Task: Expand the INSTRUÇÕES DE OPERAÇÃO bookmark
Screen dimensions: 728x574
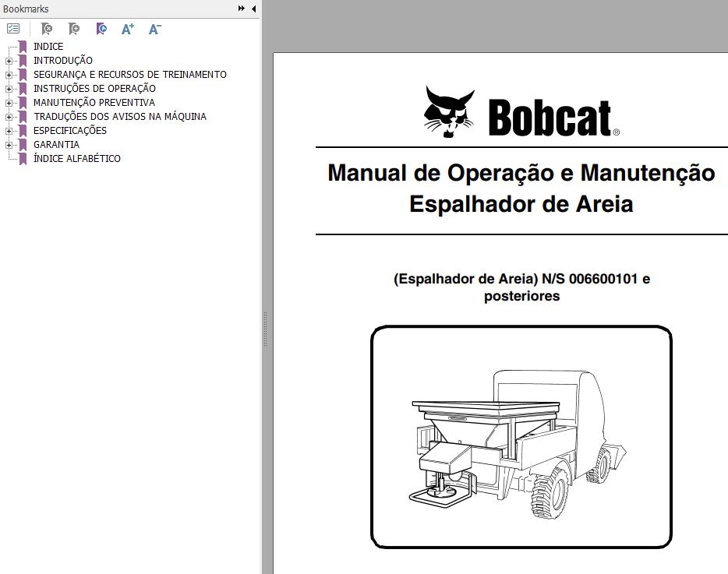Action: 9,89
